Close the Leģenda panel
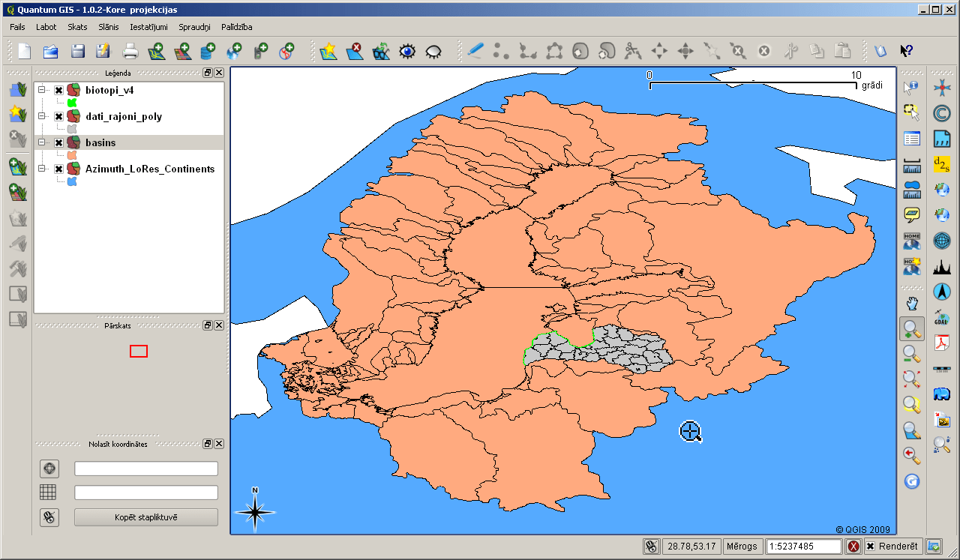Image resolution: width=960 pixels, height=560 pixels. point(219,73)
